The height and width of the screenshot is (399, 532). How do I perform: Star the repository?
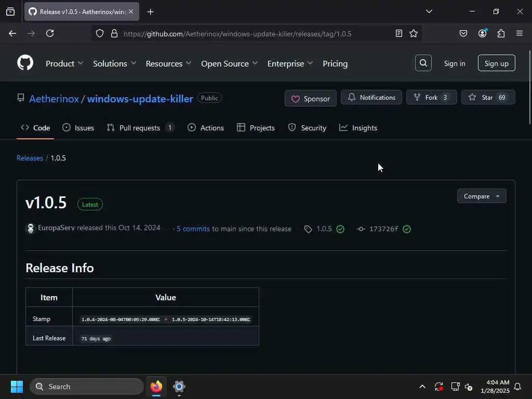coord(488,97)
